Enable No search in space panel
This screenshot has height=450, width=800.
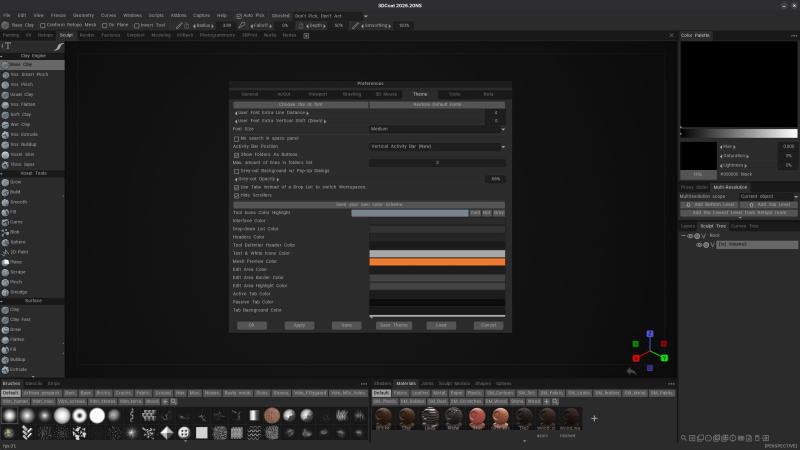pyautogui.click(x=236, y=139)
